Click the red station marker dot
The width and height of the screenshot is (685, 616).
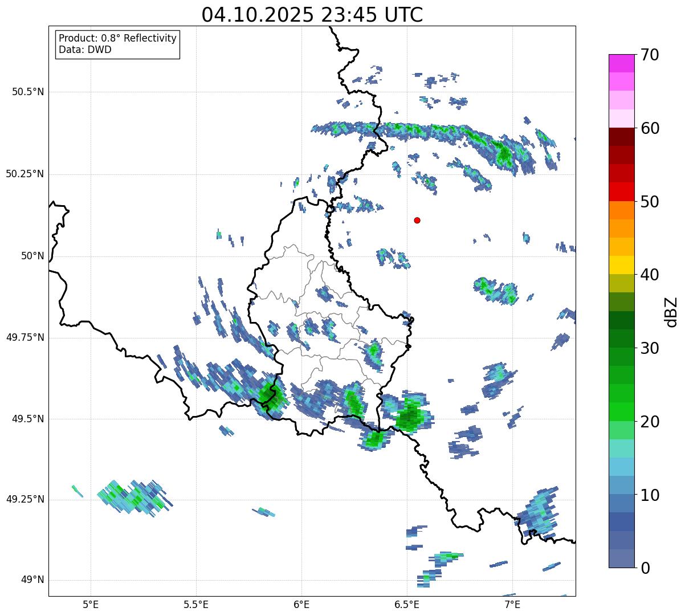click(x=417, y=221)
